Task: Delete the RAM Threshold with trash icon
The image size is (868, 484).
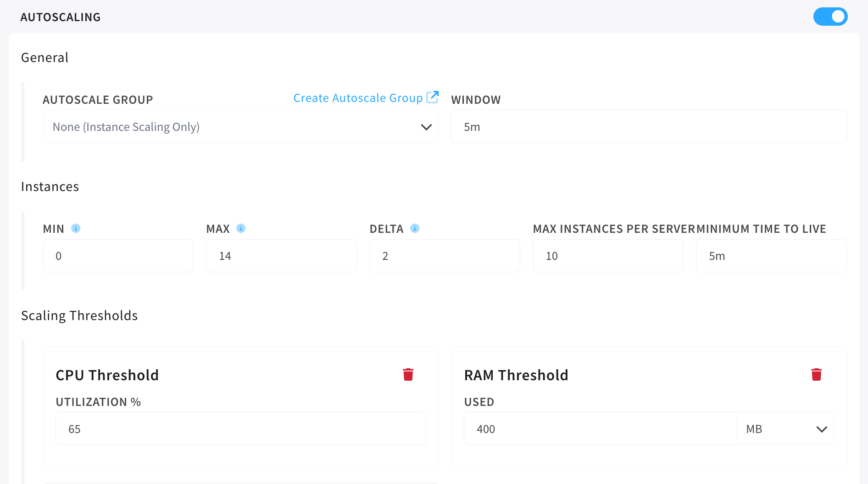Action: click(817, 375)
